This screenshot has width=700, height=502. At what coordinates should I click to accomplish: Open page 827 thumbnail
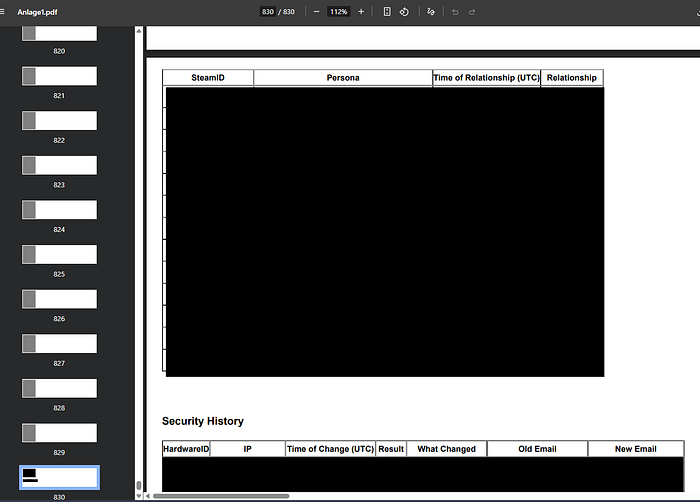[x=59, y=343]
